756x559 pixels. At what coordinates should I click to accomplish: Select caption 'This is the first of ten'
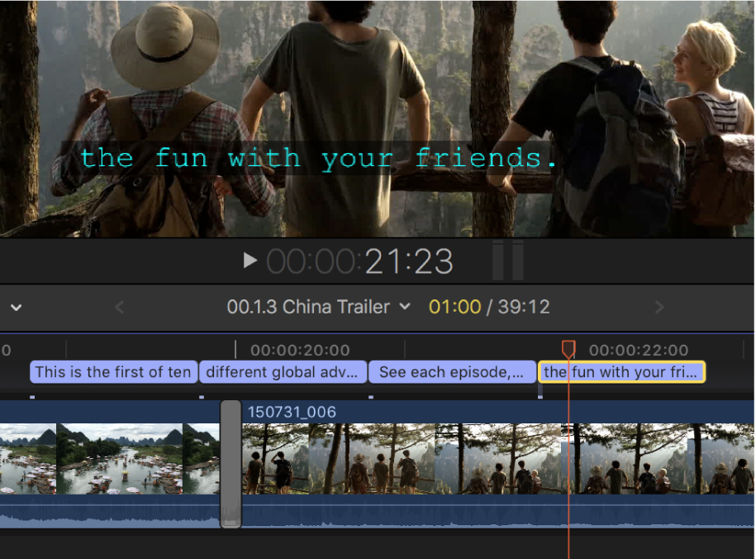113,371
